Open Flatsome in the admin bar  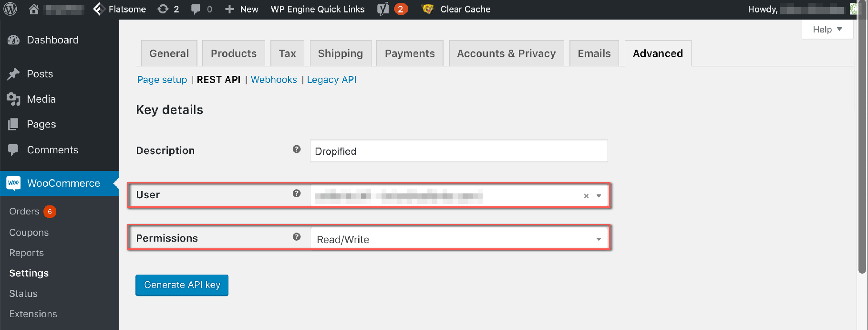[x=127, y=9]
